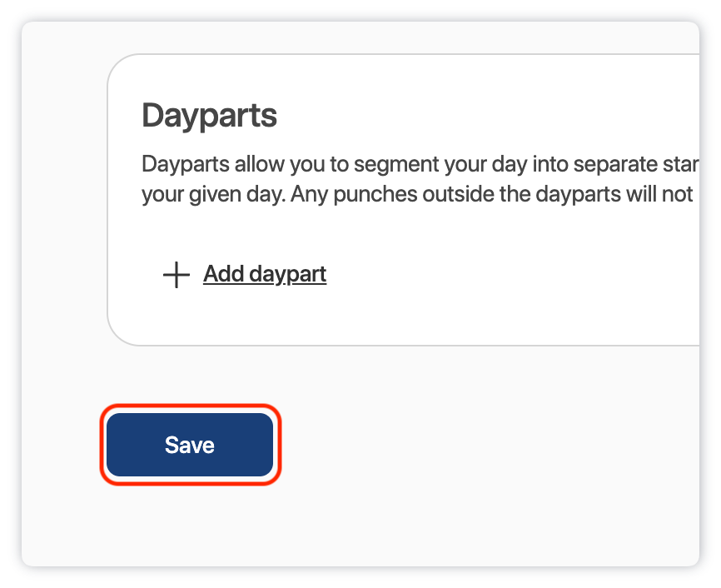This screenshot has height=588, width=721.
Task: Add a new daypart using the plus sign
Action: (177, 275)
